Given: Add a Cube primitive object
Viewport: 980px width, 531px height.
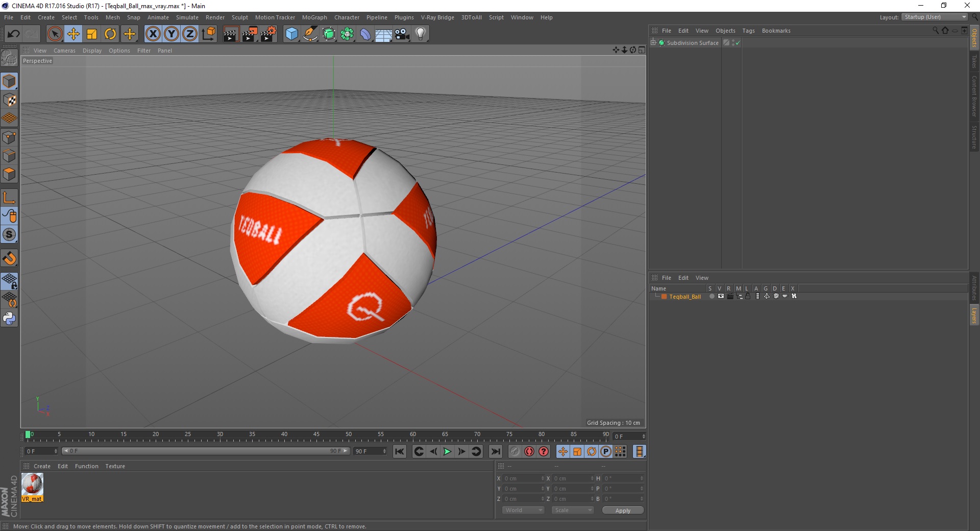Looking at the screenshot, I should (x=291, y=34).
